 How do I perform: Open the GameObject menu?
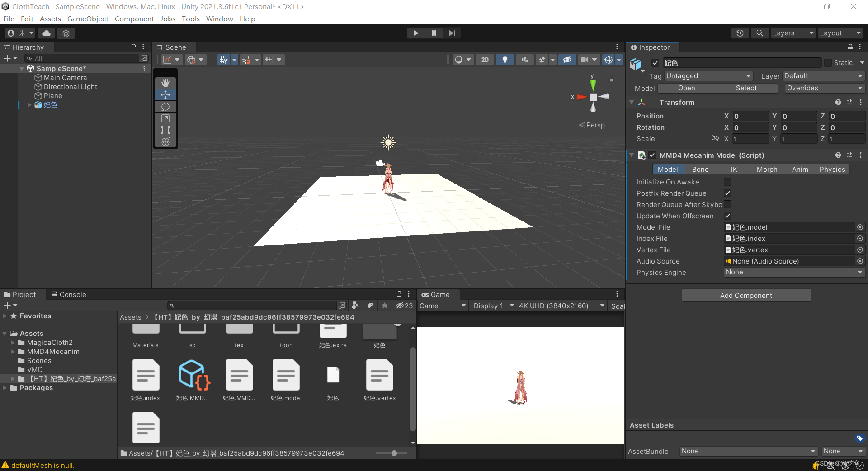pos(88,19)
